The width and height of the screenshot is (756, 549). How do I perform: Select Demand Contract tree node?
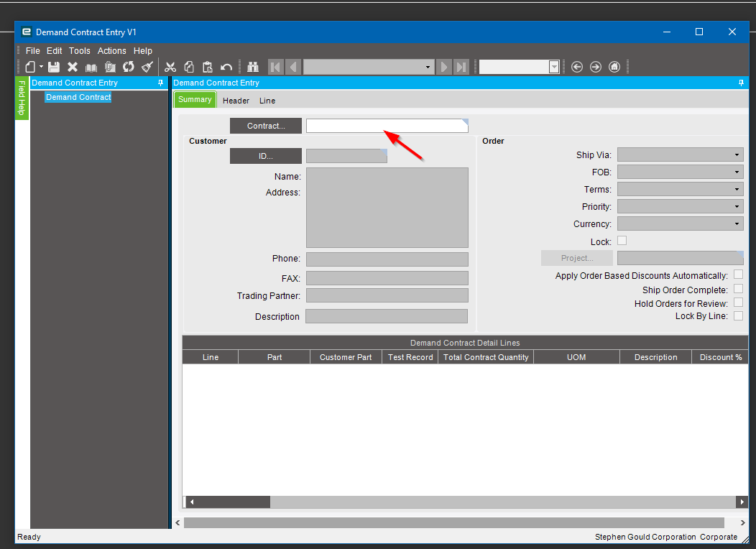click(x=78, y=97)
